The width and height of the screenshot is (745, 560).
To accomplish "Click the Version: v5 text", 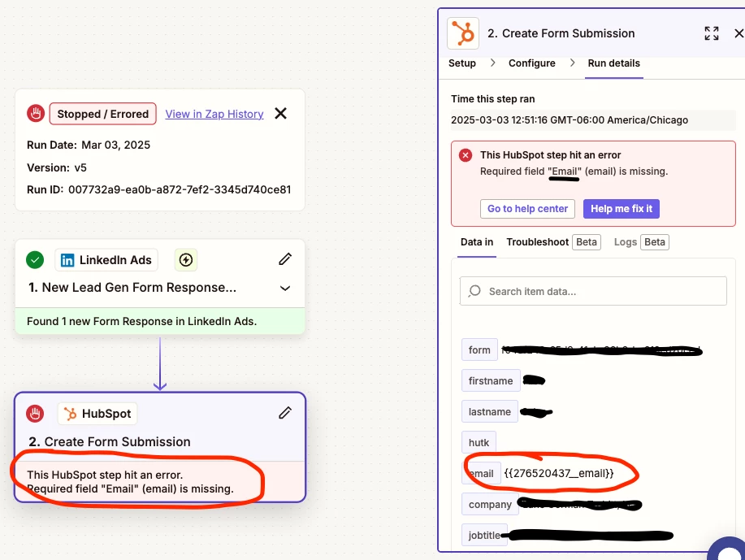I will click(x=57, y=167).
